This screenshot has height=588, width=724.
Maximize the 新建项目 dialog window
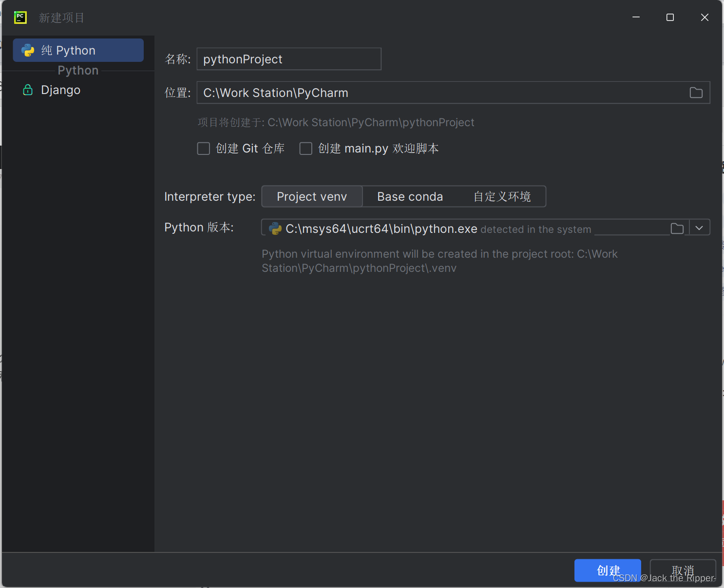(670, 17)
